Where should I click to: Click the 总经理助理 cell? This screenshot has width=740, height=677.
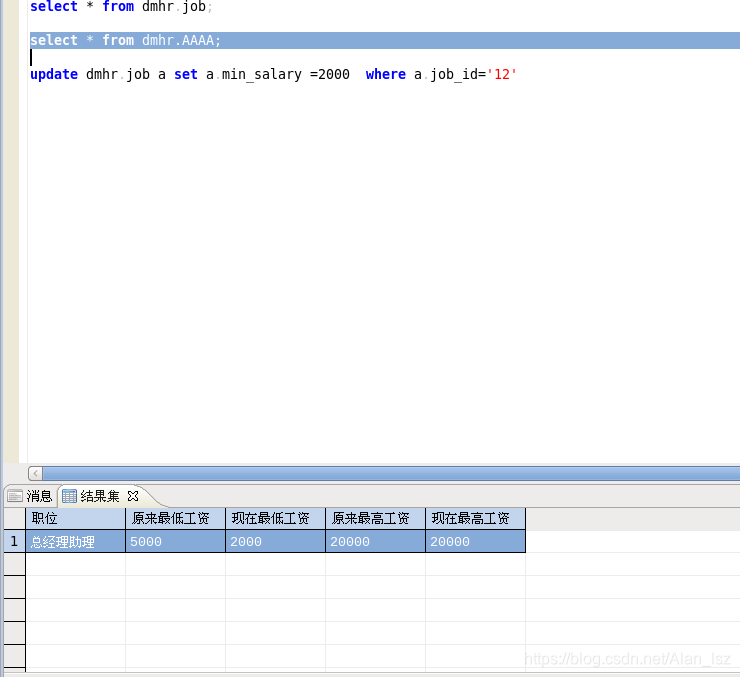[x=76, y=541]
